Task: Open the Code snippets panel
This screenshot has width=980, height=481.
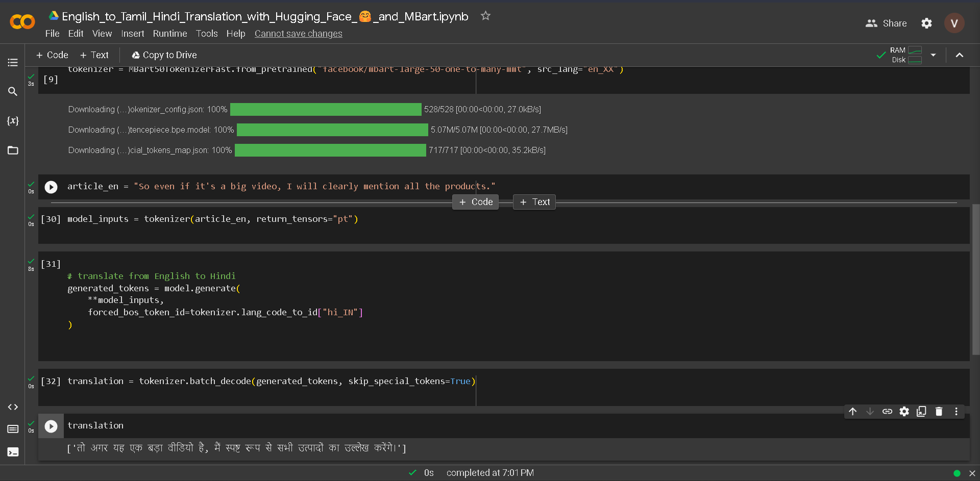Action: pyautogui.click(x=13, y=407)
